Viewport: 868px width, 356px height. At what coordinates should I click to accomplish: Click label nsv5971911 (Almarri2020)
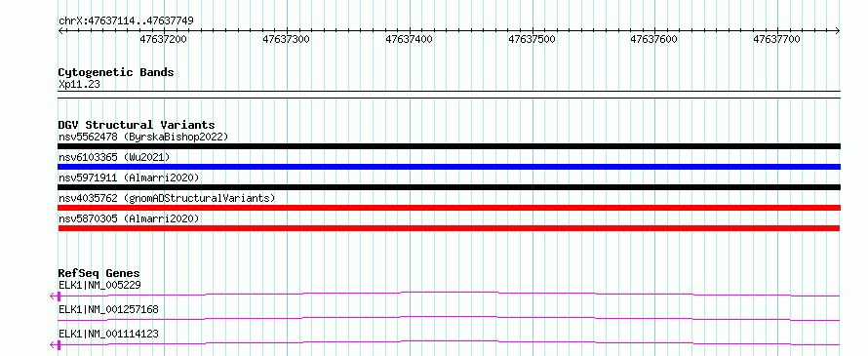129,178
